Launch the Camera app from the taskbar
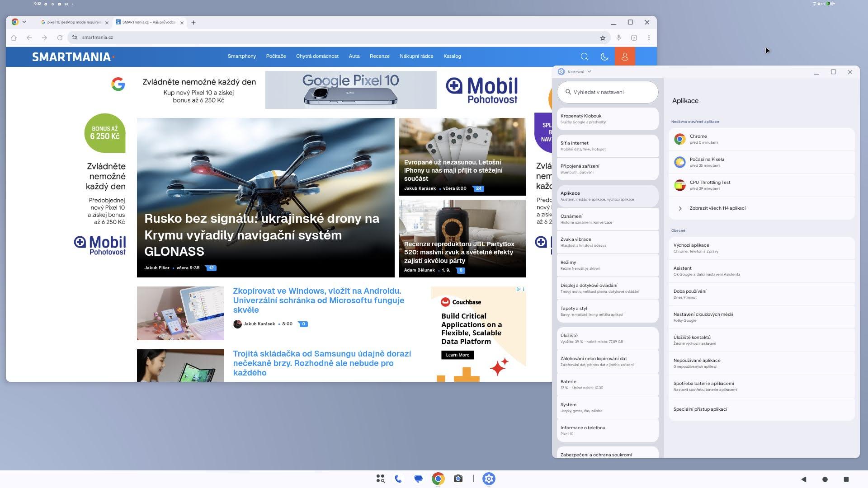This screenshot has height=488, width=868. point(458,479)
